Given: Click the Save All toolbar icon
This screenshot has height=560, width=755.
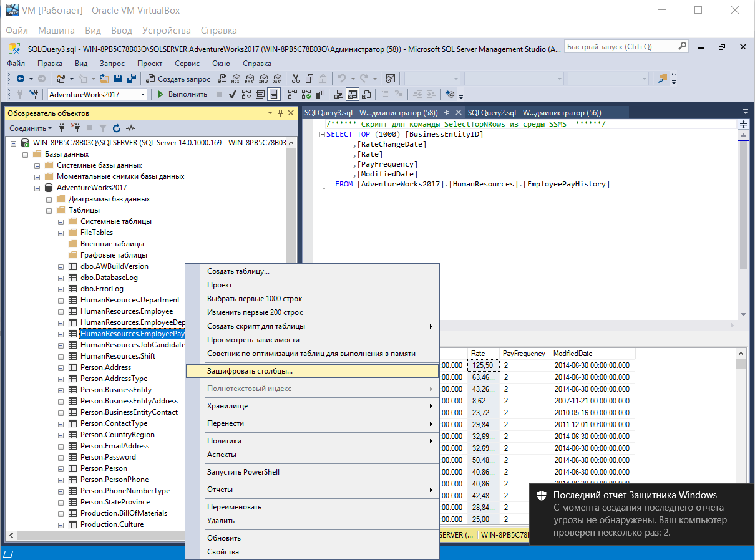Looking at the screenshot, I should click(x=132, y=79).
